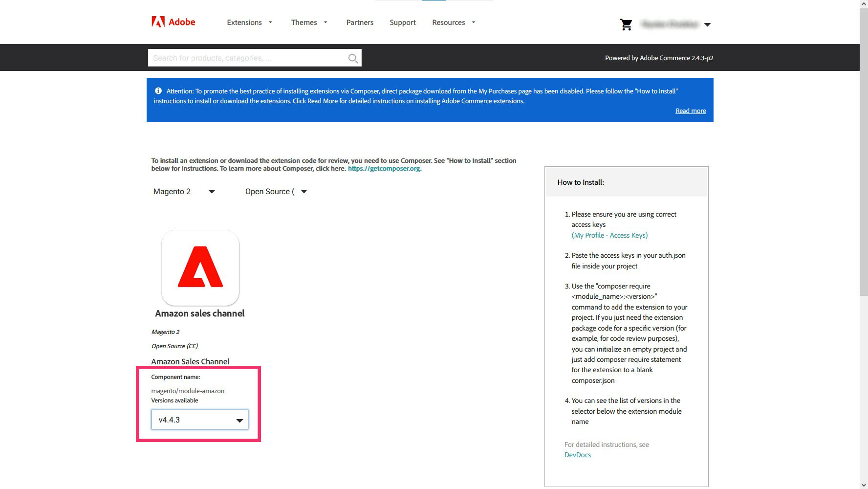This screenshot has width=868, height=489.
Task: Open My Profile - Access Keys link
Action: (x=609, y=235)
